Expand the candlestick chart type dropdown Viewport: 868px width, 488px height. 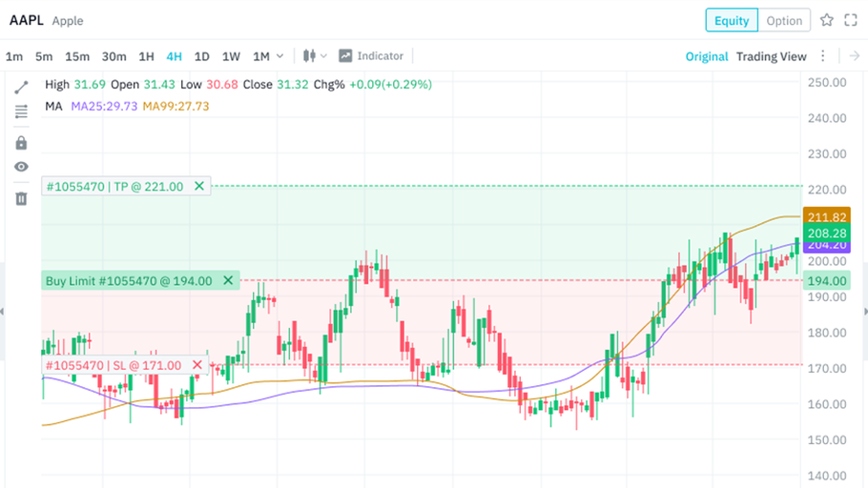tap(314, 56)
